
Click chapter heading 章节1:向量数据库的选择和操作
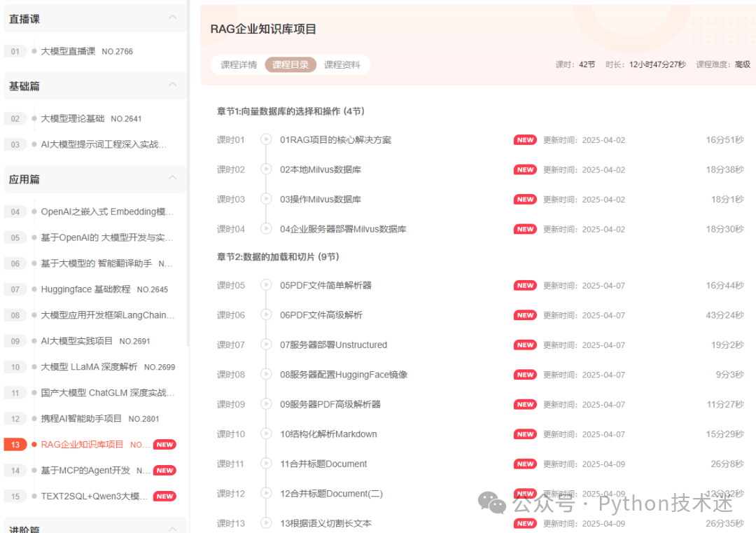(290, 111)
